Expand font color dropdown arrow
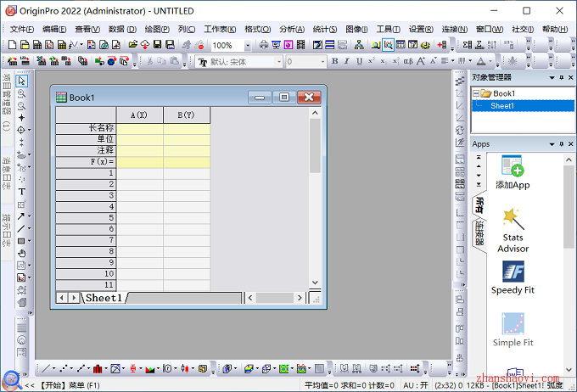 click(x=490, y=61)
